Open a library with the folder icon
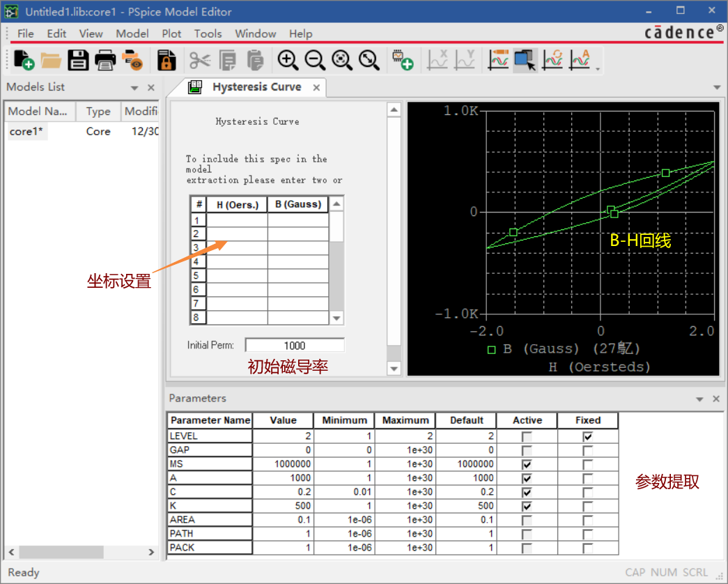This screenshot has width=728, height=584. 51,60
